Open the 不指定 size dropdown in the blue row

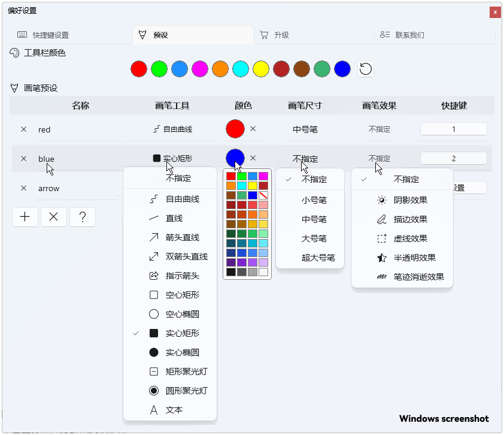point(305,159)
